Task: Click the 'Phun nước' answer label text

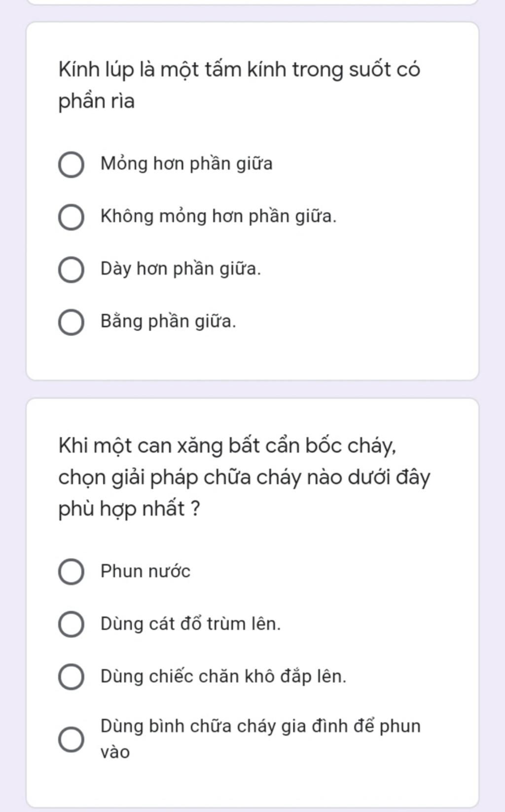Action: click(145, 571)
